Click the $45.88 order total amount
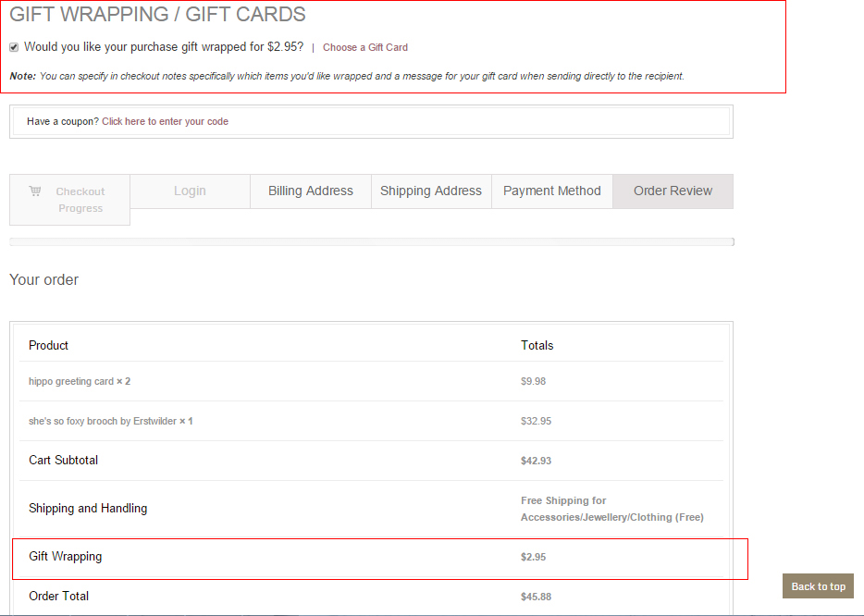 (537, 597)
